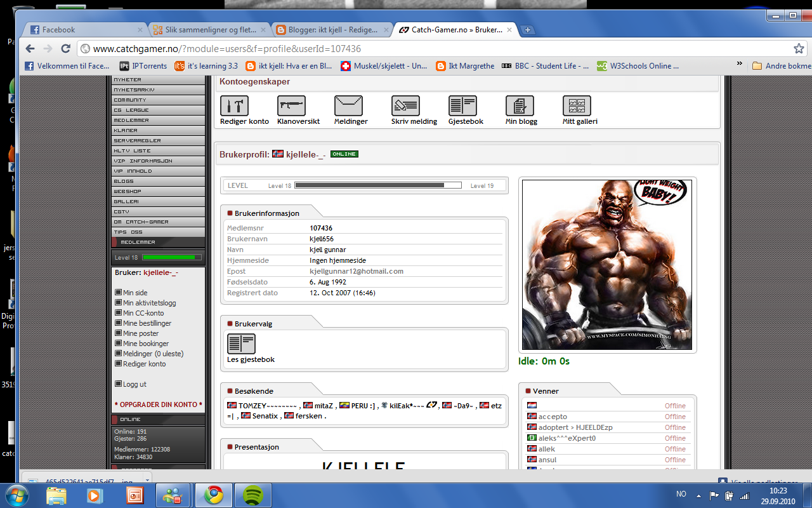Switch to the Blogger ikt kjell tab
812x508 pixels.
pos(332,30)
